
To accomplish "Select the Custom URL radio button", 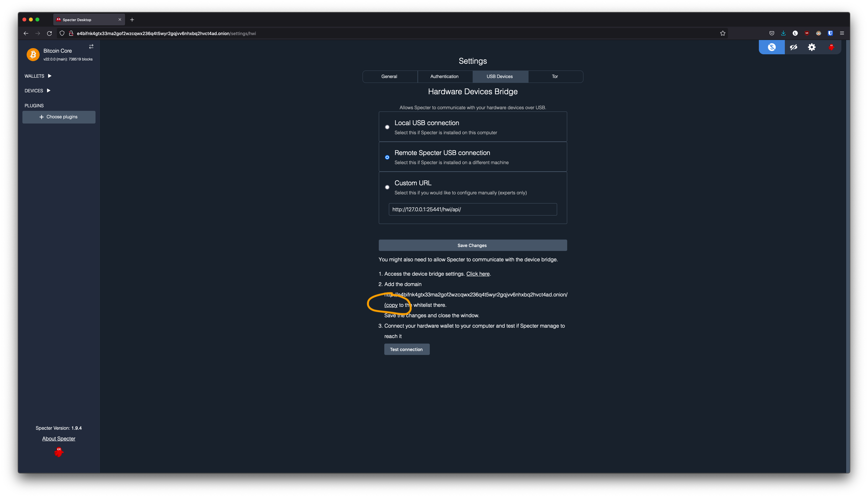I will coord(387,187).
